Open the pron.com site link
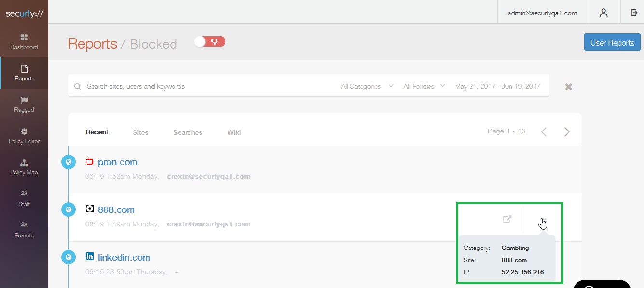The width and height of the screenshot is (644, 288). pos(118,162)
